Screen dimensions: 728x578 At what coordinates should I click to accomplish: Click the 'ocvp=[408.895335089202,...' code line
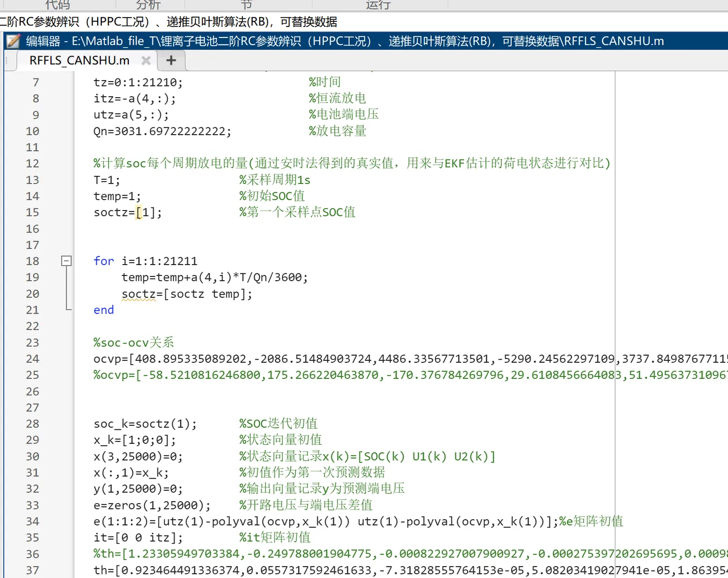[411, 359]
